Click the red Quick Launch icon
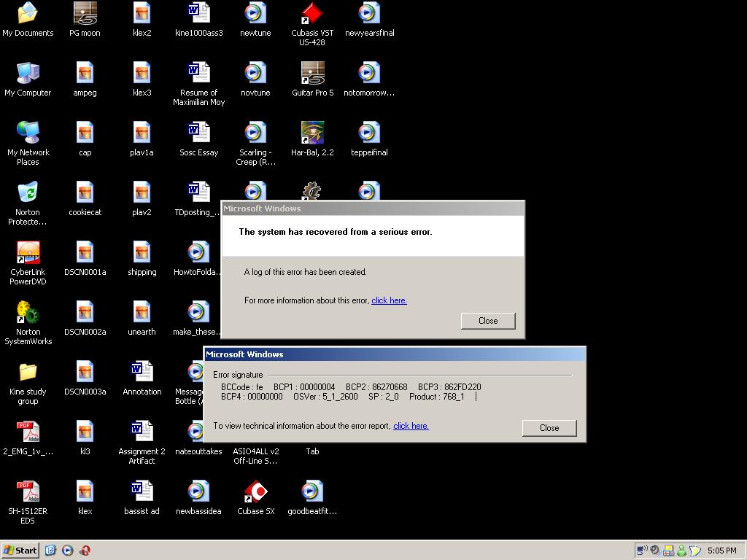Screen dimensions: 747x560 [85, 551]
